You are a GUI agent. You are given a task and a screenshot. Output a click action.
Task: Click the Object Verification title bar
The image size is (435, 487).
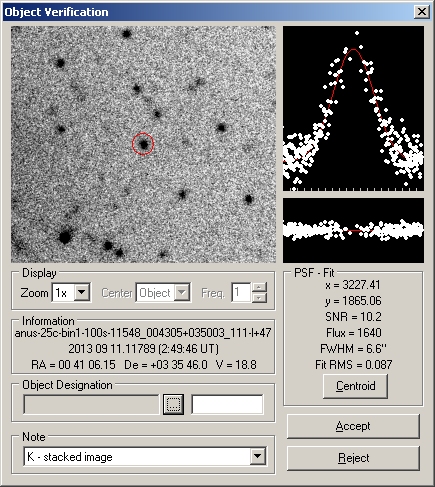point(207,12)
